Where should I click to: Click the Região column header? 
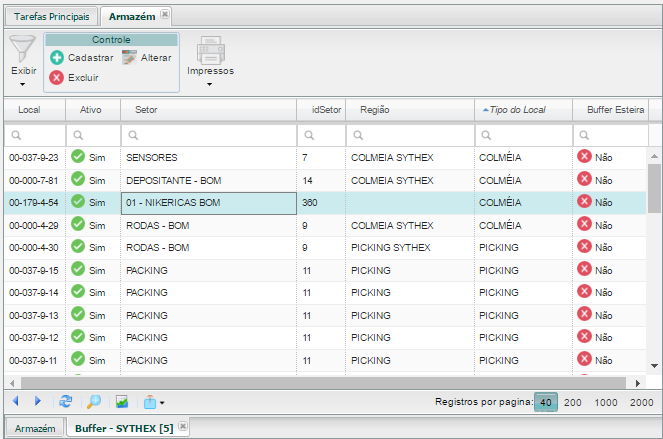tap(410, 110)
